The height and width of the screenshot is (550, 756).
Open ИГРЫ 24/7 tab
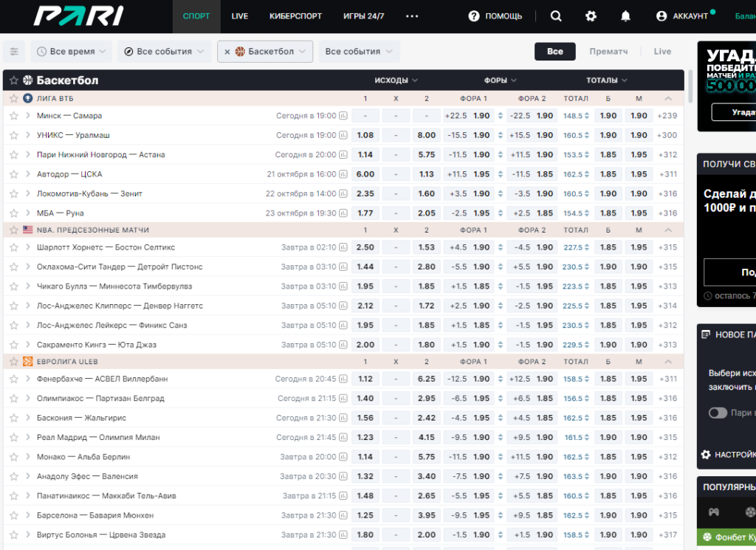(363, 16)
